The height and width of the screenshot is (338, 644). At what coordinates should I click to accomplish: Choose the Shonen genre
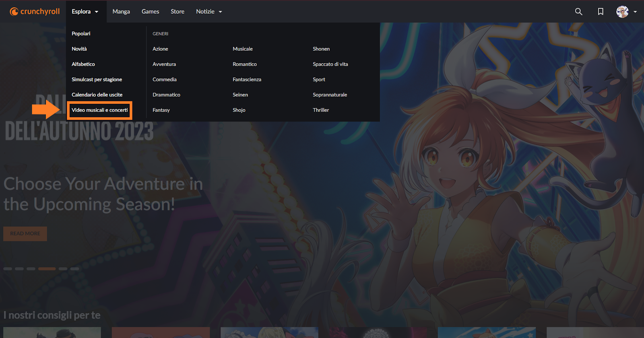coord(321,49)
